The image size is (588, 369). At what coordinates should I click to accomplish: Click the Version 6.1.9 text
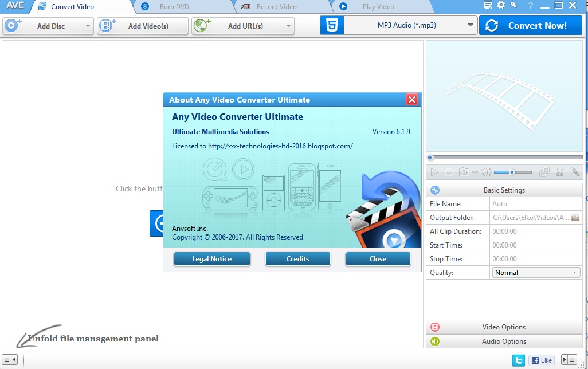(391, 132)
